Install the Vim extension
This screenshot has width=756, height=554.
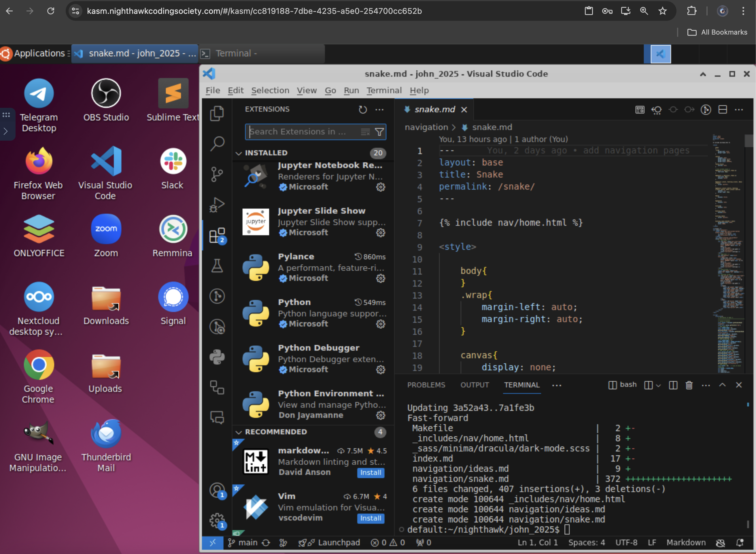click(x=370, y=519)
